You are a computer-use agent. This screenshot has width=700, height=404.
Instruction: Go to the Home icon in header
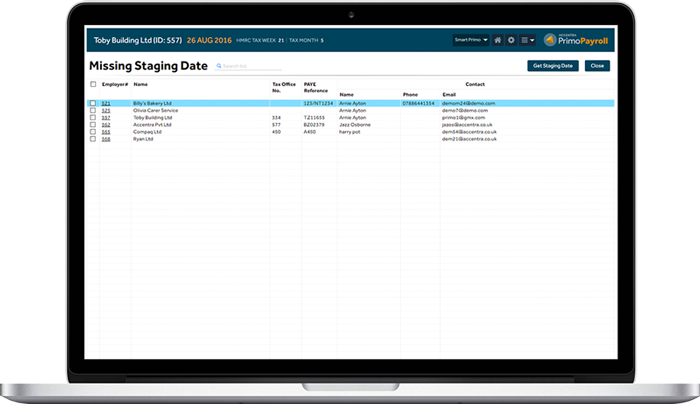tap(497, 40)
